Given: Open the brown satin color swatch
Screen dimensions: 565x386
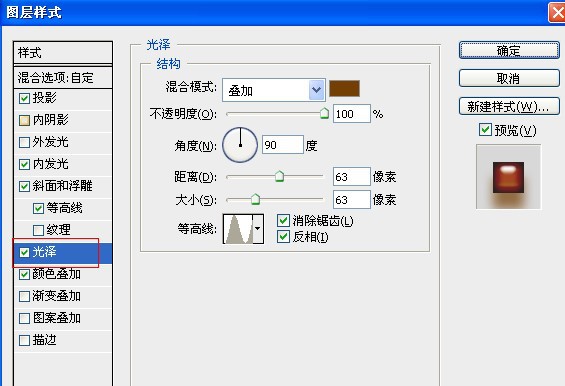Looking at the screenshot, I should pos(344,89).
